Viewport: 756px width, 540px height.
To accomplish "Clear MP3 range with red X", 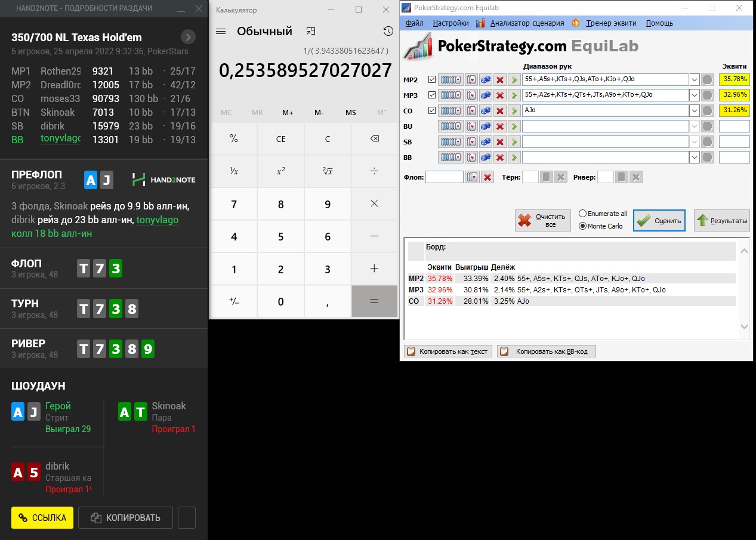I will pyautogui.click(x=500, y=95).
